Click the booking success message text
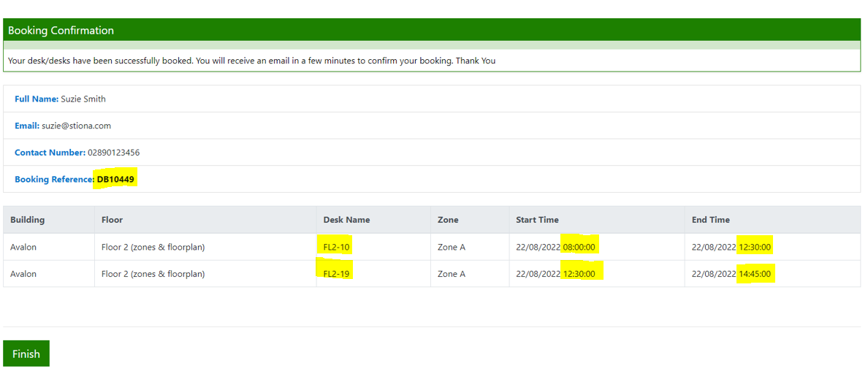Screen dimensions: 868x382 251,61
